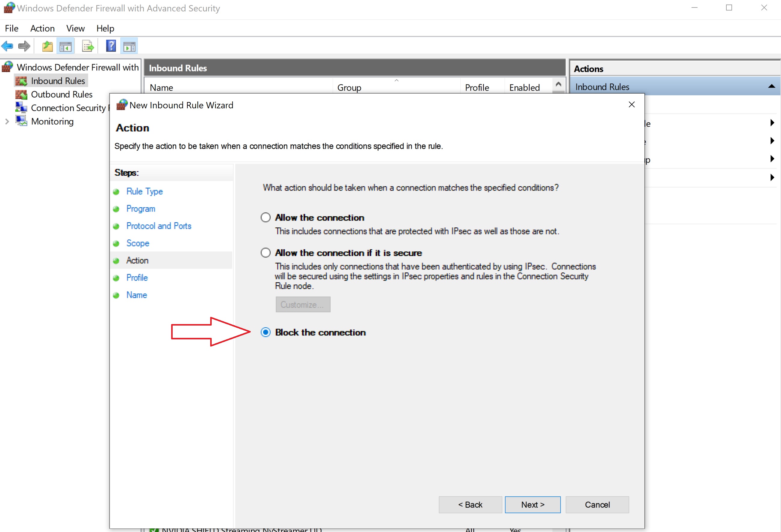Click the disabled Customize button
The image size is (781, 532).
(x=303, y=304)
